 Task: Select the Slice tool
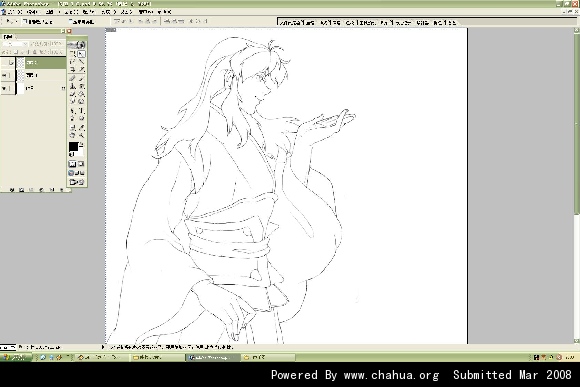pos(81,70)
